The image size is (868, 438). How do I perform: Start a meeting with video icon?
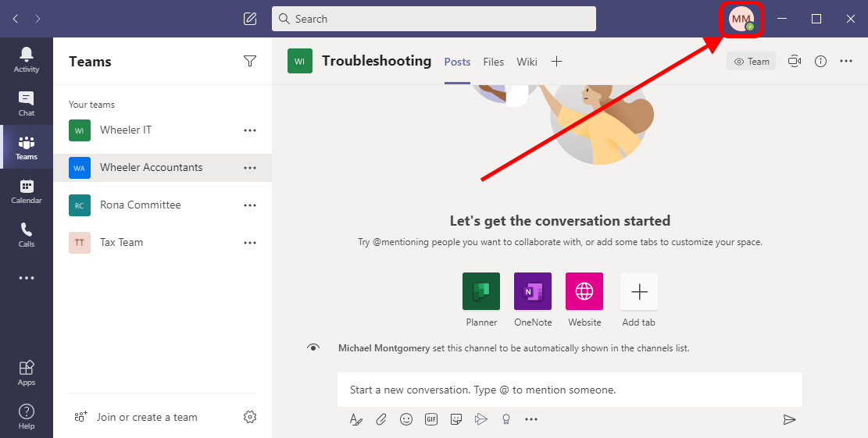pyautogui.click(x=795, y=62)
